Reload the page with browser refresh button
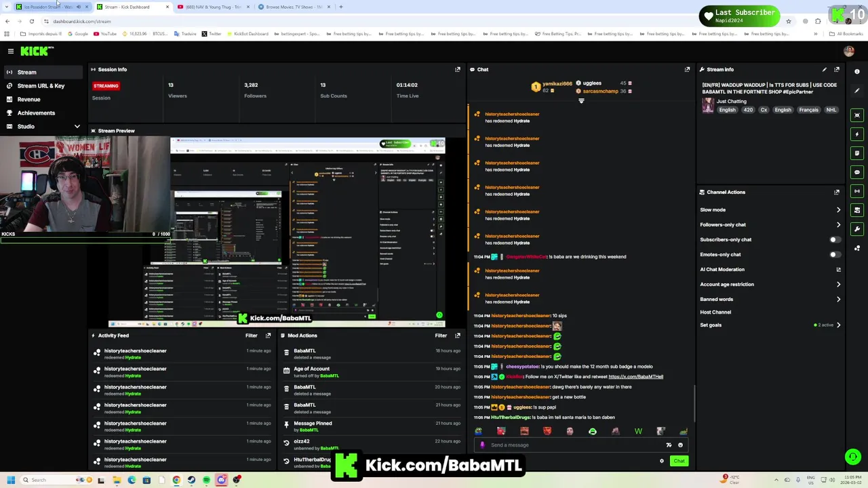 click(31, 21)
